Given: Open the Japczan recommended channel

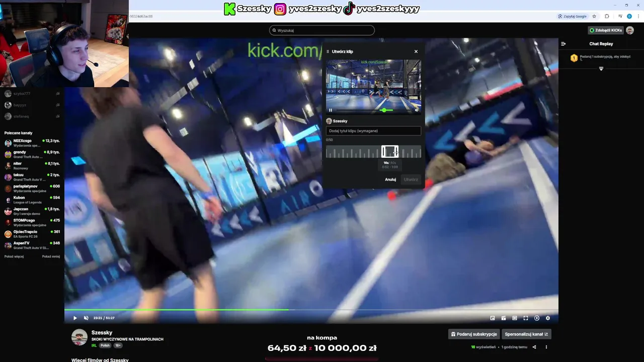Looking at the screenshot, I should tap(32, 211).
